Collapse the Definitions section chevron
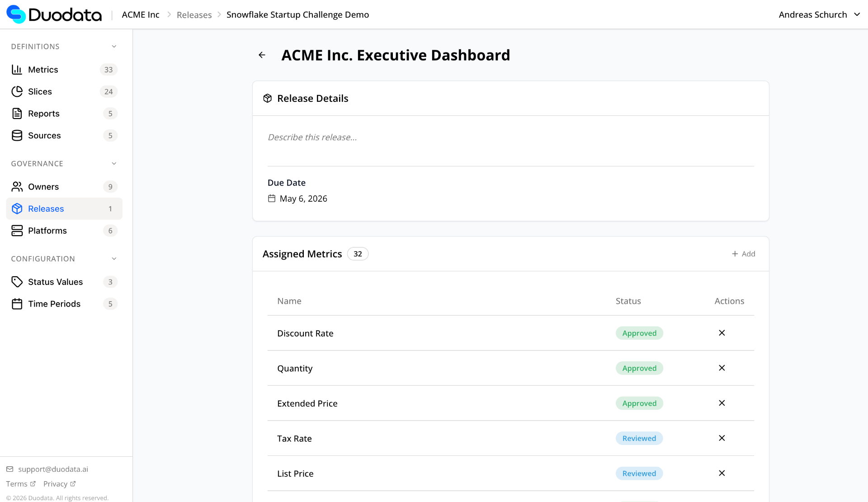 point(114,47)
